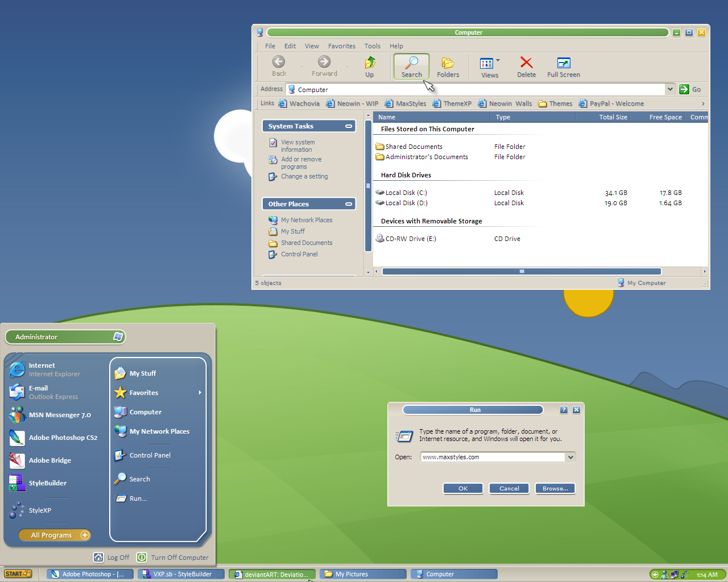728x582 pixels.
Task: Open the Tools menu
Action: tap(373, 46)
